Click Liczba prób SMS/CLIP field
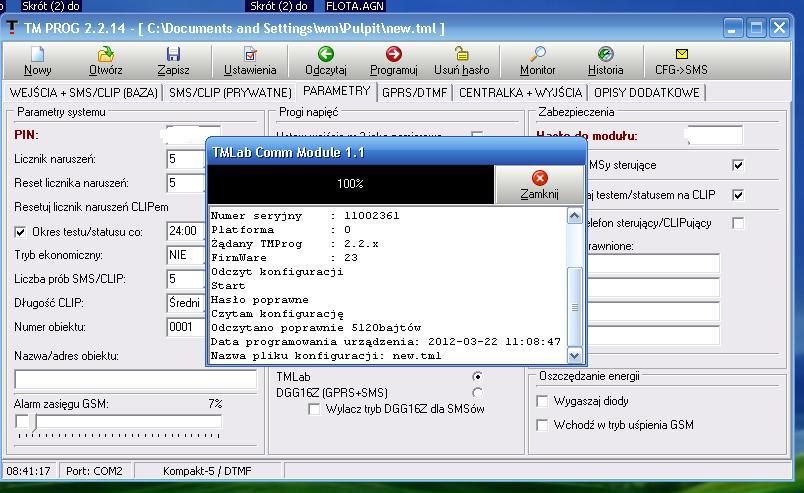Image resolution: width=804 pixels, height=493 pixels. click(x=186, y=279)
